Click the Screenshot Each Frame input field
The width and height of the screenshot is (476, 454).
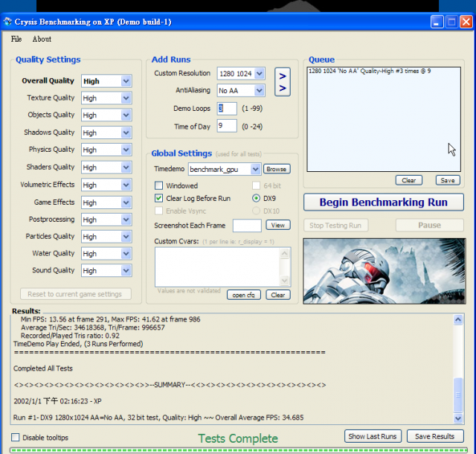247,226
